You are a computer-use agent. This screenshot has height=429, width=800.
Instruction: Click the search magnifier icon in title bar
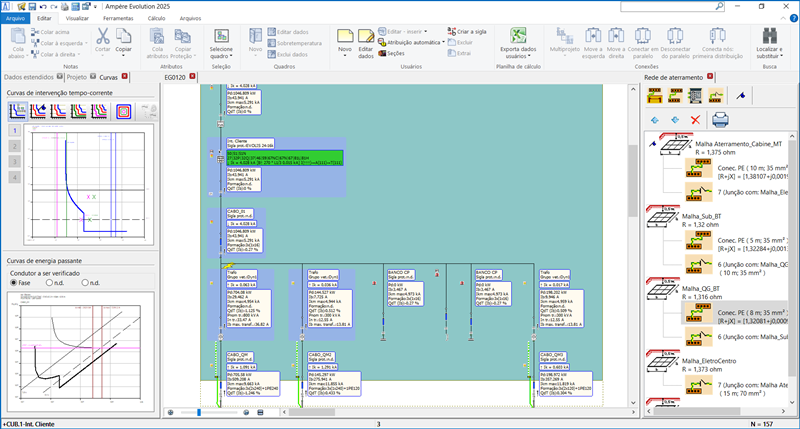tap(719, 6)
